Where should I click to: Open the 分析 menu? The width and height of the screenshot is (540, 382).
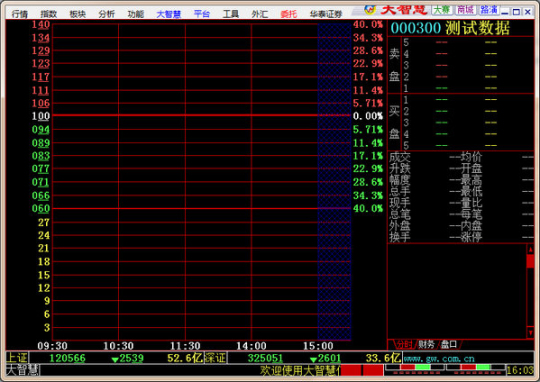point(106,14)
